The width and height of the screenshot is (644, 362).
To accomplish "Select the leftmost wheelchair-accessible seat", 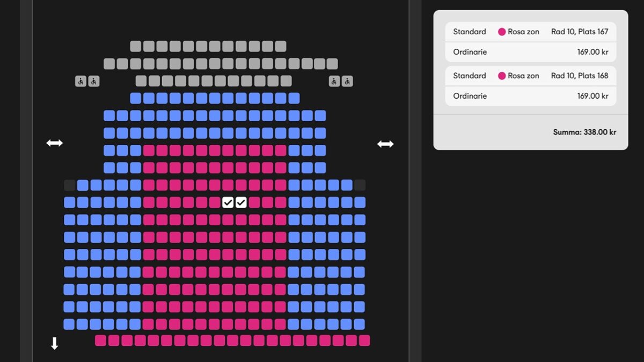I will [79, 80].
